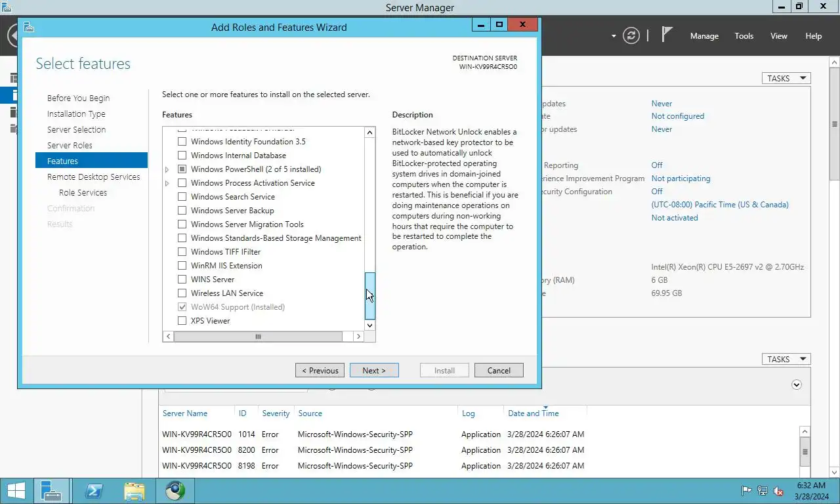Click the Action Center flag in system tray
This screenshot has width=840, height=504.
pyautogui.click(x=746, y=491)
